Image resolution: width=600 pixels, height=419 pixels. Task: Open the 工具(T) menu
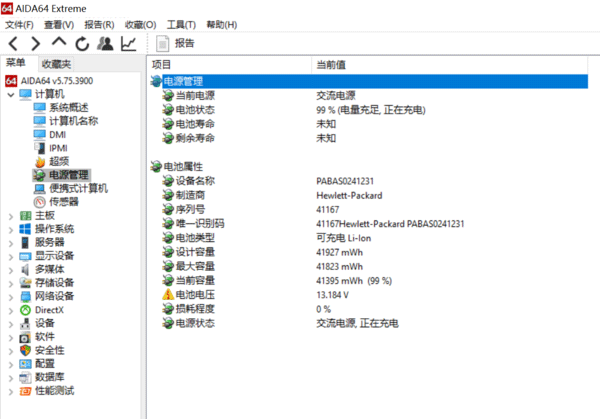(x=181, y=25)
